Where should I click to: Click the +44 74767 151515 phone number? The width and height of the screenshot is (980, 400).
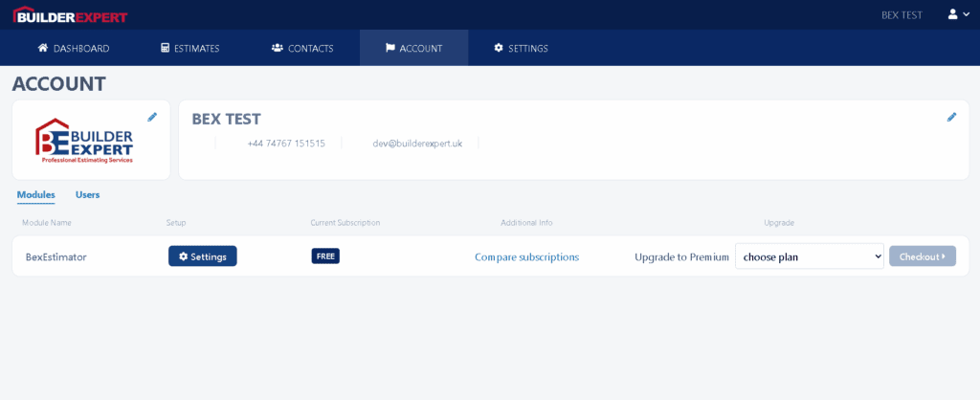pyautogui.click(x=286, y=144)
